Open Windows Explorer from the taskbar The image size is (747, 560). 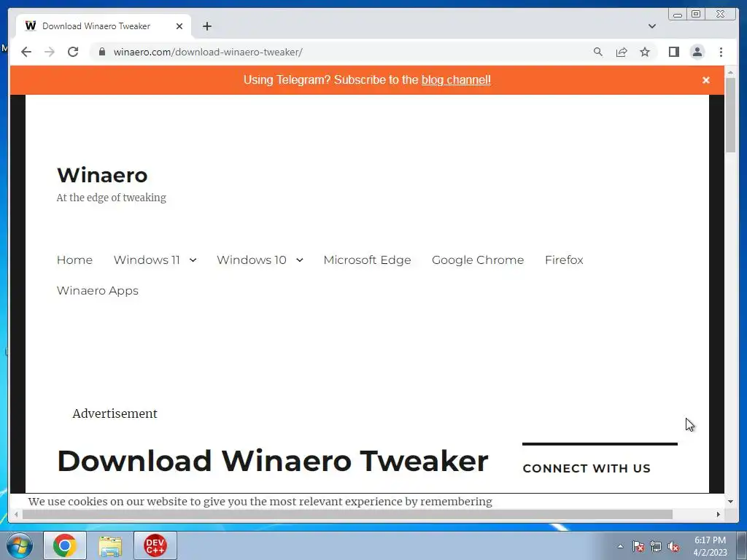[x=110, y=545]
